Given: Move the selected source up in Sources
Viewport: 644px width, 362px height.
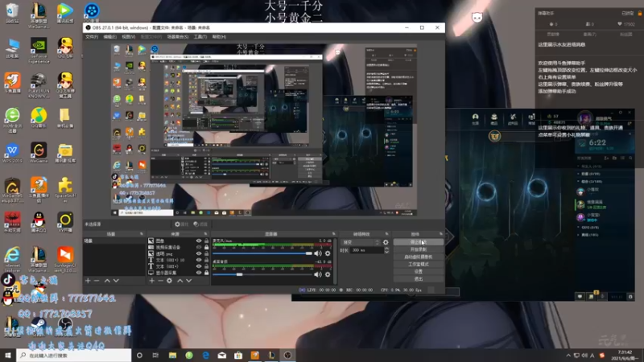Looking at the screenshot, I should pyautogui.click(x=180, y=281).
